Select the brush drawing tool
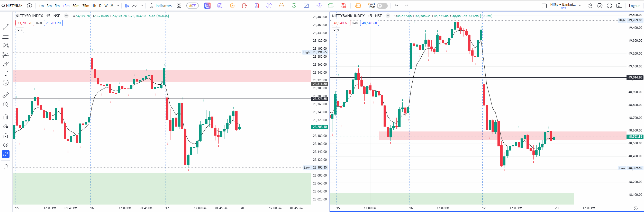 (6, 64)
